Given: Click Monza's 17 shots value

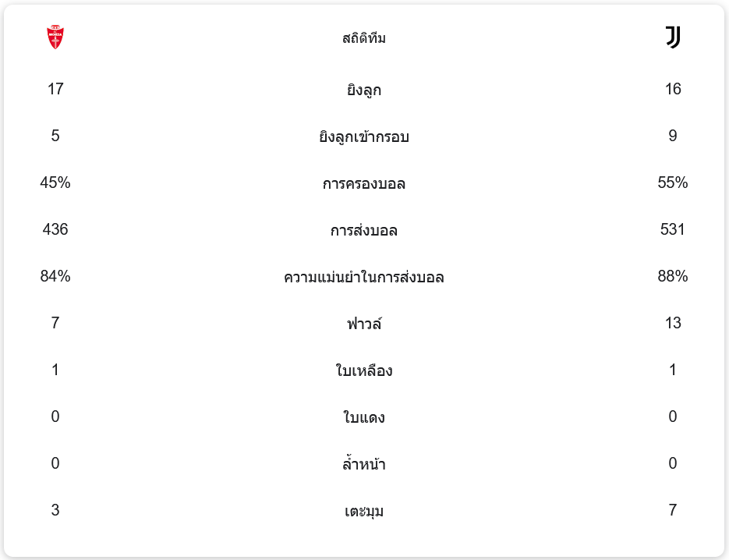Looking at the screenshot, I should click(x=55, y=89).
